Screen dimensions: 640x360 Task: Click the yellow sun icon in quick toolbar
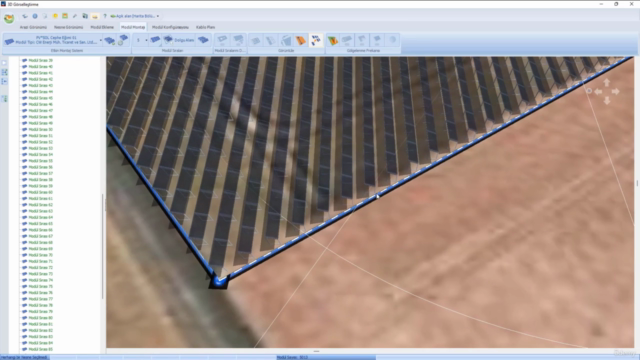point(55,16)
